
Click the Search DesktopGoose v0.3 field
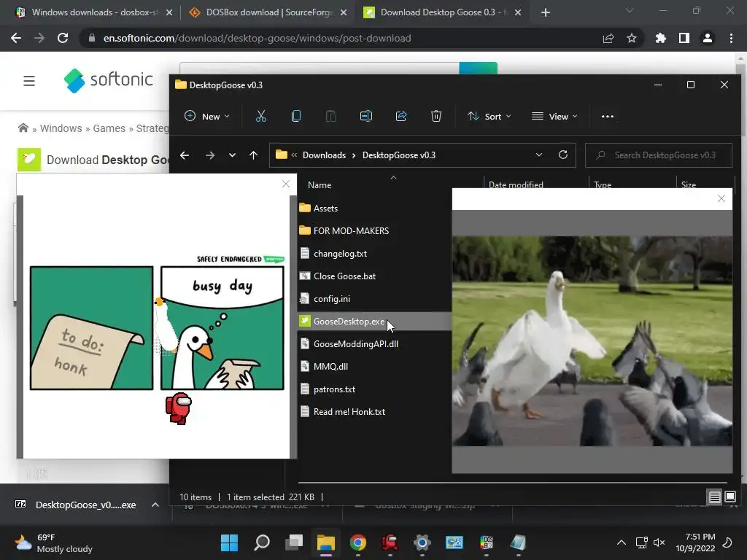[x=659, y=155]
